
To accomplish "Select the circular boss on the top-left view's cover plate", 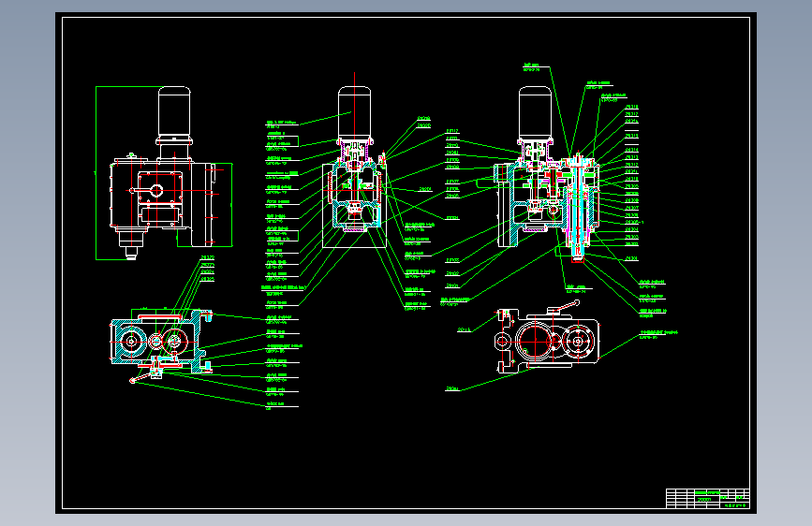I will point(156,191).
